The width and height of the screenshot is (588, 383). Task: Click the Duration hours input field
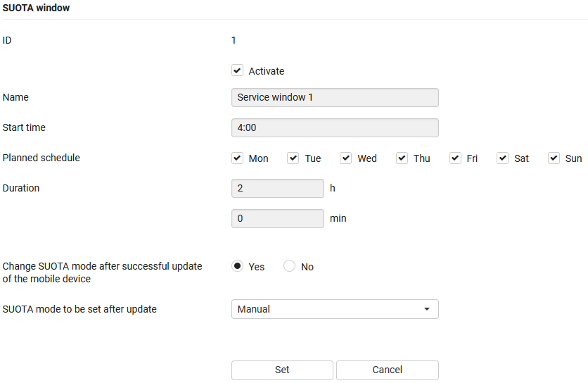tap(277, 189)
